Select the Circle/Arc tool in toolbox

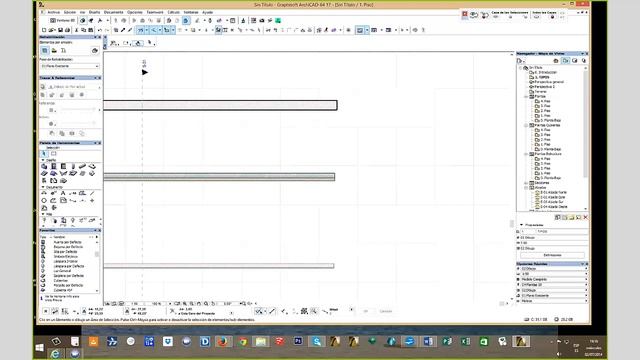point(44,201)
